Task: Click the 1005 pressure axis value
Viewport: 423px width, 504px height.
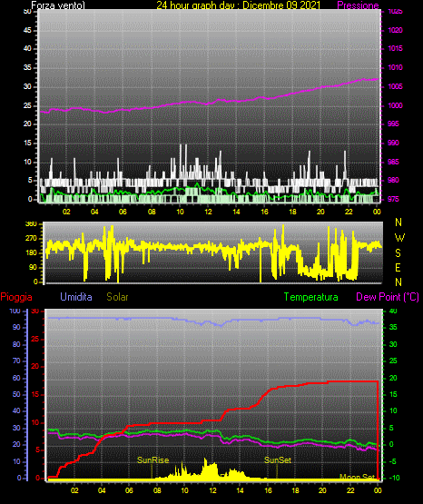Action: [395, 86]
